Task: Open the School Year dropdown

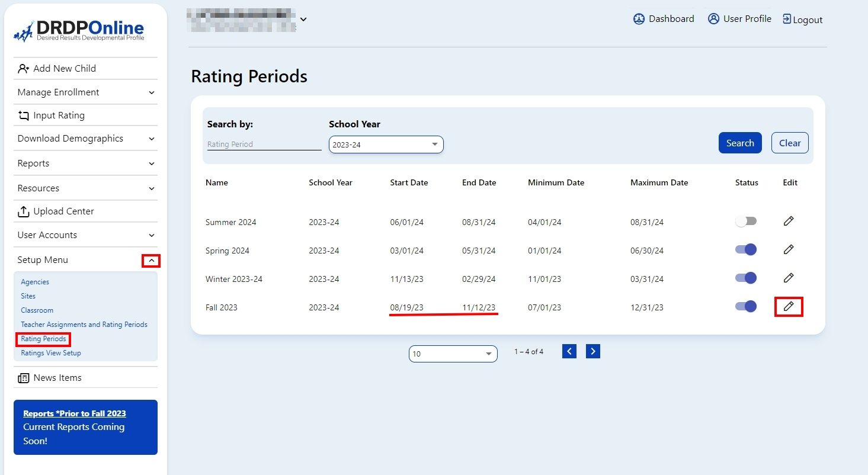Action: pyautogui.click(x=386, y=145)
